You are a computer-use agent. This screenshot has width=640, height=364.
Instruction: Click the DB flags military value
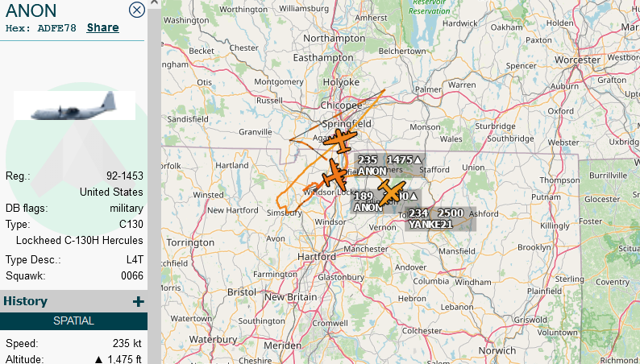[127, 209]
